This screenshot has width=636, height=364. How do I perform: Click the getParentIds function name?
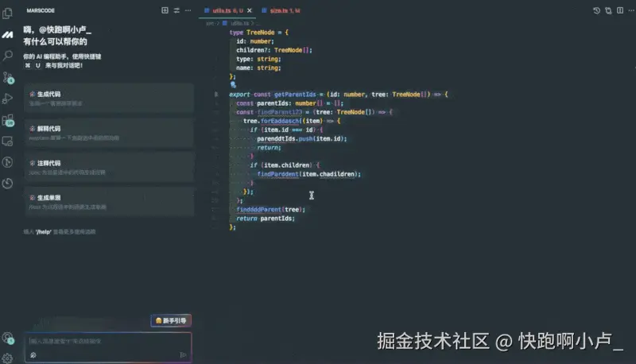[295, 95]
